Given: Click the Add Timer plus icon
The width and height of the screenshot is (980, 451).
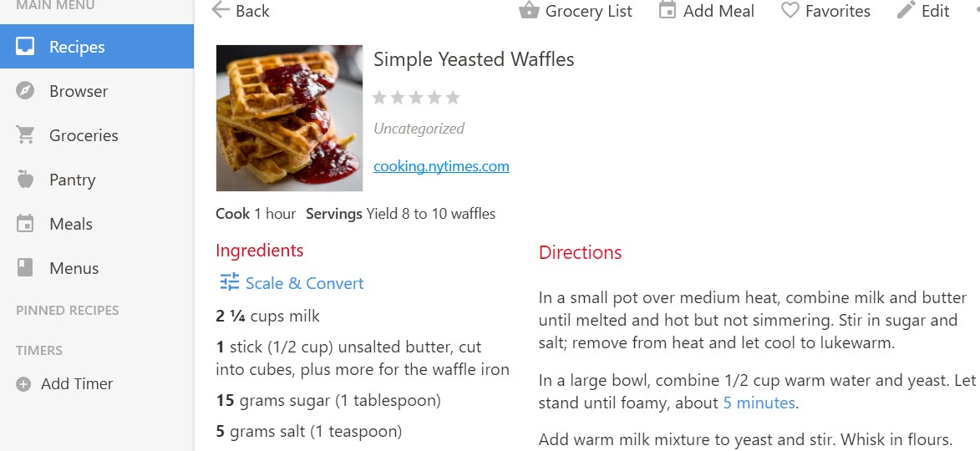Looking at the screenshot, I should (23, 384).
